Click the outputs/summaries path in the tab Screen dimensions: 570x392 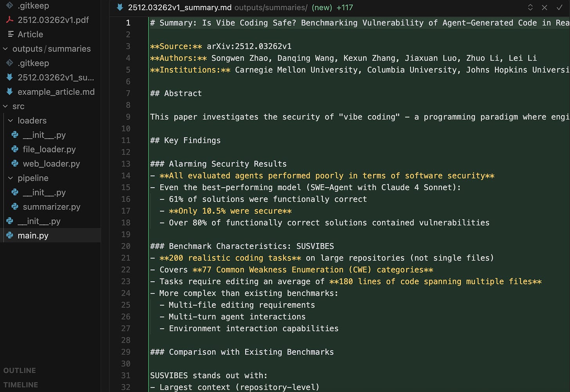tap(271, 7)
